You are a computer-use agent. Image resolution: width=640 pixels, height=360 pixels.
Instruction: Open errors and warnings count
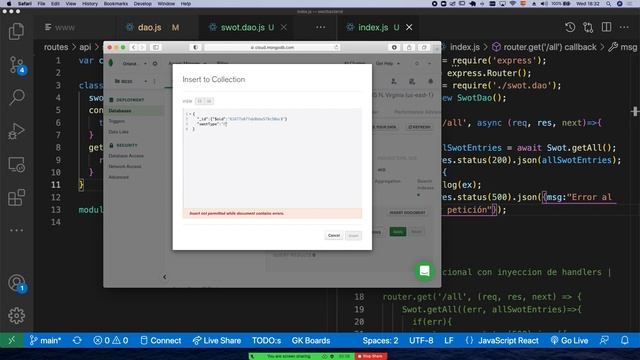(111, 340)
